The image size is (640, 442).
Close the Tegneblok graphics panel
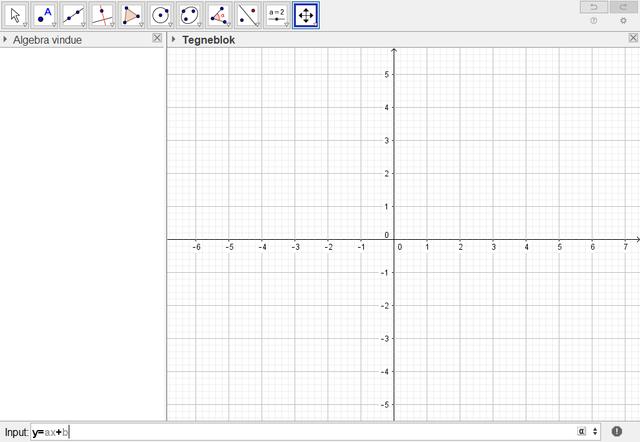click(x=633, y=38)
